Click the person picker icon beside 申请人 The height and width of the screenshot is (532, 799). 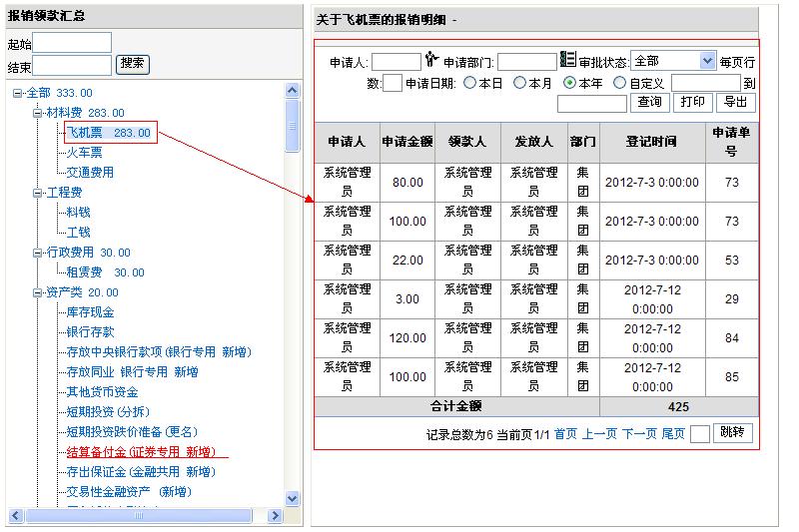431,60
